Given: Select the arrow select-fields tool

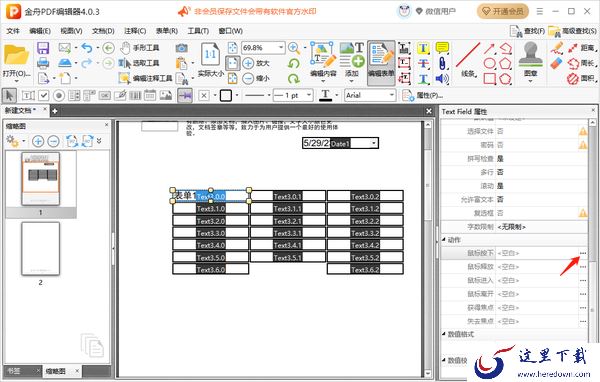Looking at the screenshot, I should tap(10, 95).
